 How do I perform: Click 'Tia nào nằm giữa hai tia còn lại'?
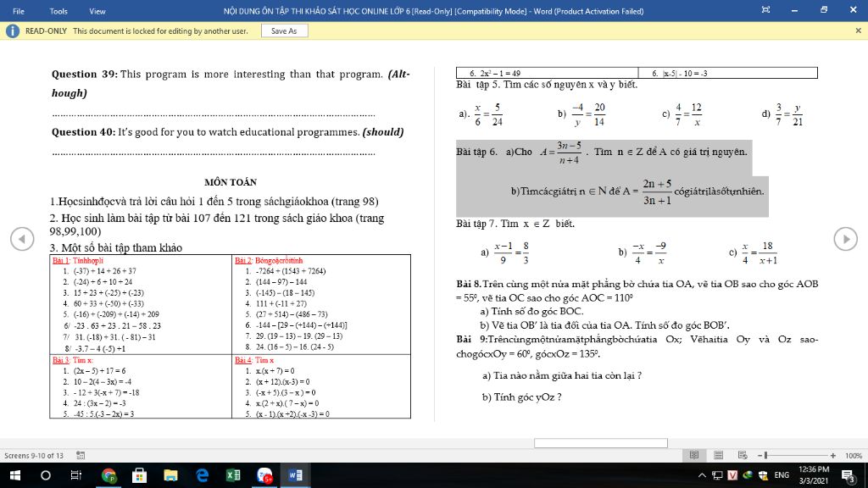pyautogui.click(x=561, y=375)
